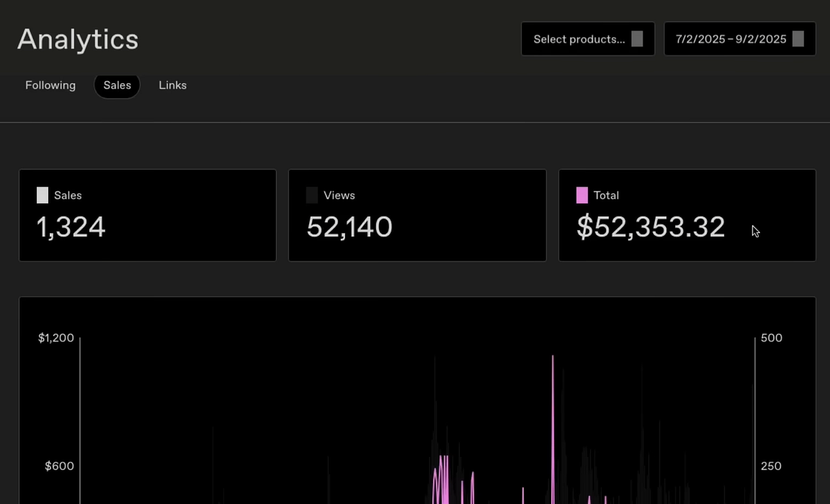
Task: Click the Analytics page heading
Action: [77, 39]
